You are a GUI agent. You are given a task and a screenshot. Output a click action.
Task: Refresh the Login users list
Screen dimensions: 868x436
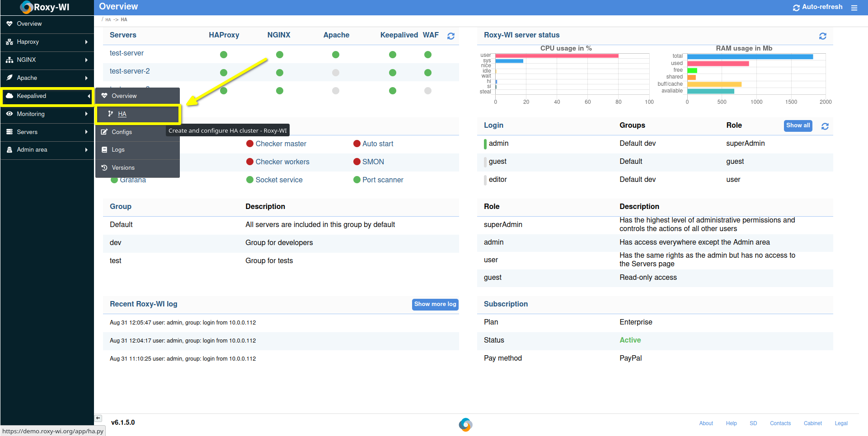(x=825, y=126)
